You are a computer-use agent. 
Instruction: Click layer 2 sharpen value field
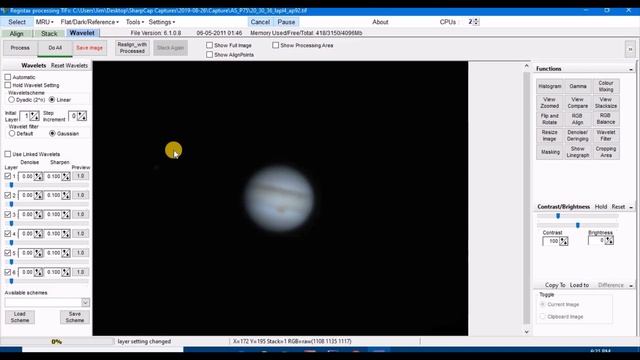pos(53,195)
